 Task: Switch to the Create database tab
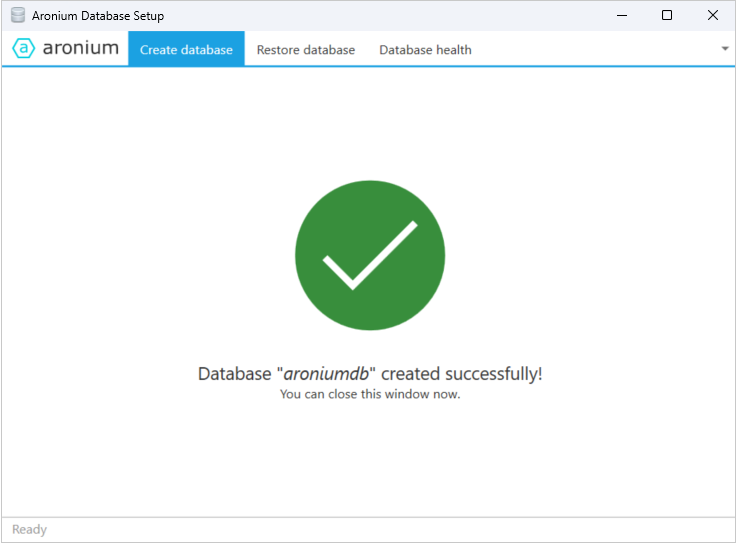tap(186, 49)
